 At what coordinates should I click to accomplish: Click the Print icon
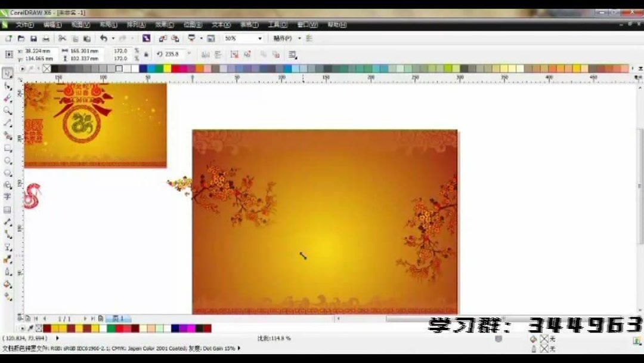47,38
